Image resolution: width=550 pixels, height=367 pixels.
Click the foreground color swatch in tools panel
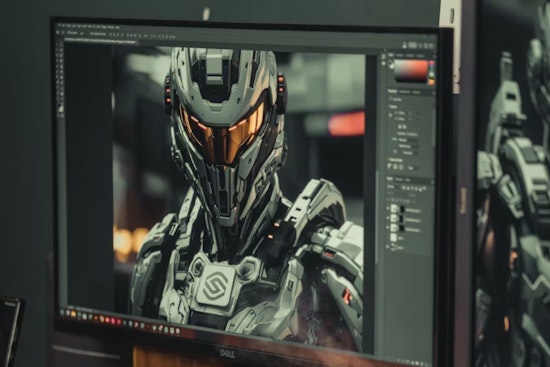coord(59,105)
